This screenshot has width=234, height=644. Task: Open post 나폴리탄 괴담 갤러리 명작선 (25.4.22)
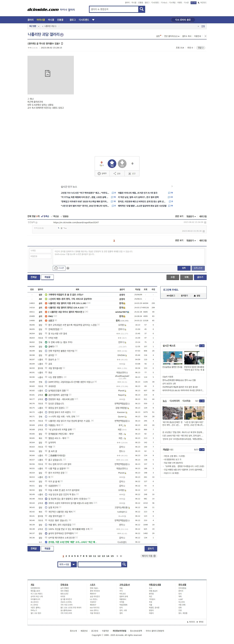click(x=66, y=308)
